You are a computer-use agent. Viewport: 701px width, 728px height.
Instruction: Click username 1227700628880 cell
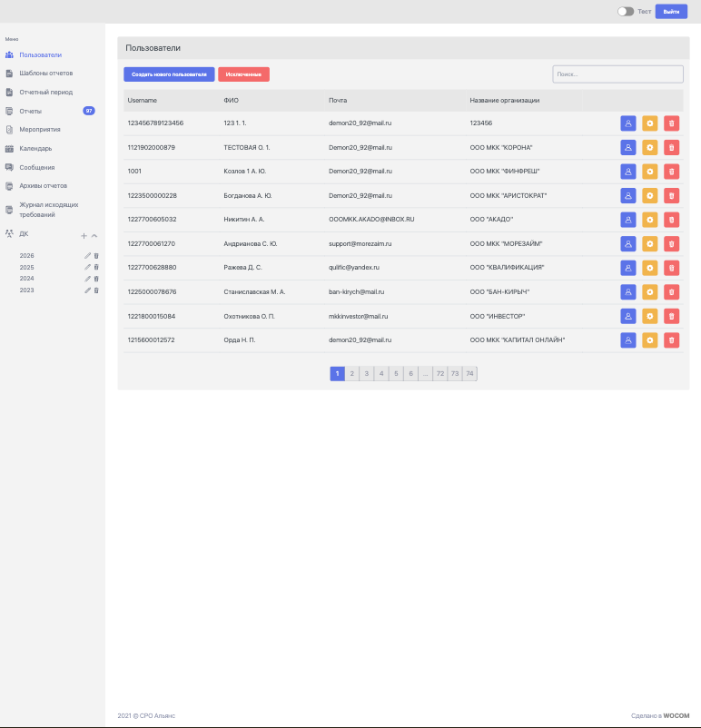[x=152, y=268]
